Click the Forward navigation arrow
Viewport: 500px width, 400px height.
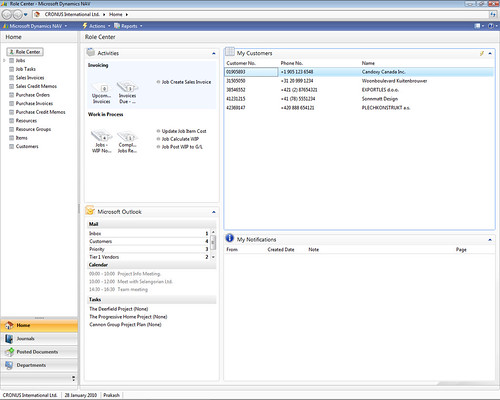17,14
